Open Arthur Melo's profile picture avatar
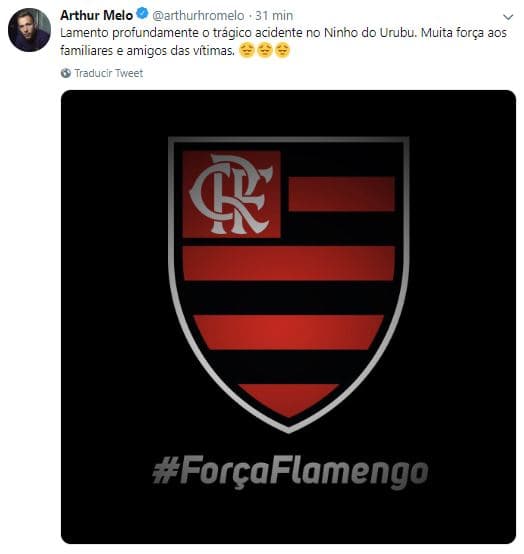The width and height of the screenshot is (524, 554). click(x=29, y=30)
